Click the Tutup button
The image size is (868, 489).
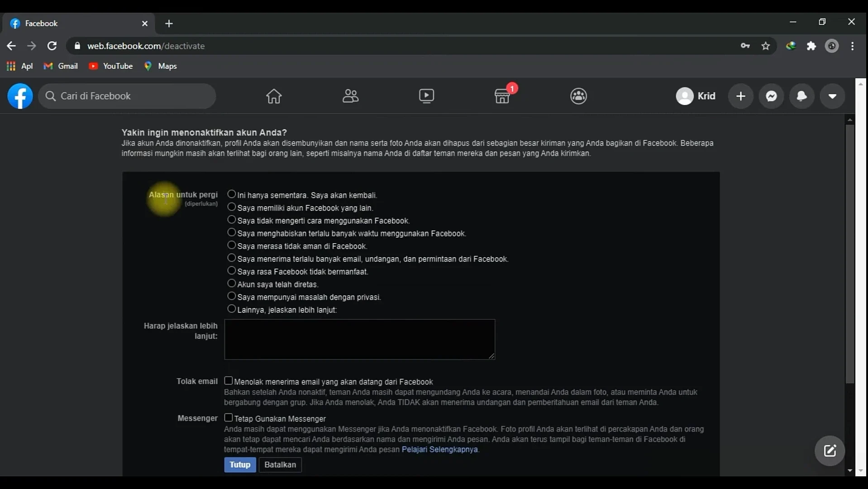click(x=240, y=465)
